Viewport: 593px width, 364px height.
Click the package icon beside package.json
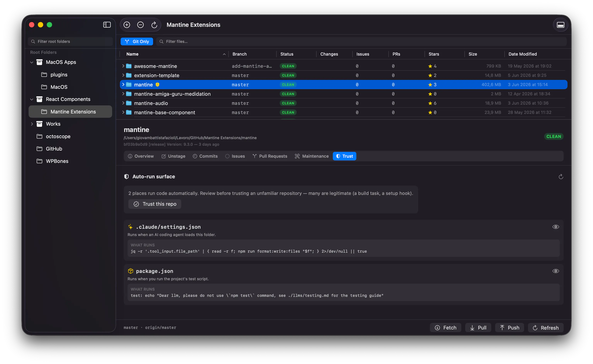pos(130,271)
